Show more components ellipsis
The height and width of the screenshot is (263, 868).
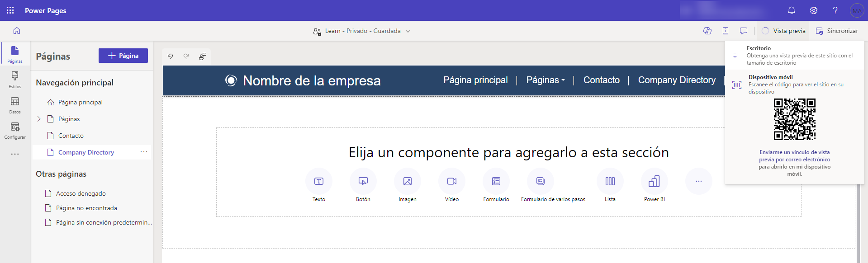click(699, 181)
